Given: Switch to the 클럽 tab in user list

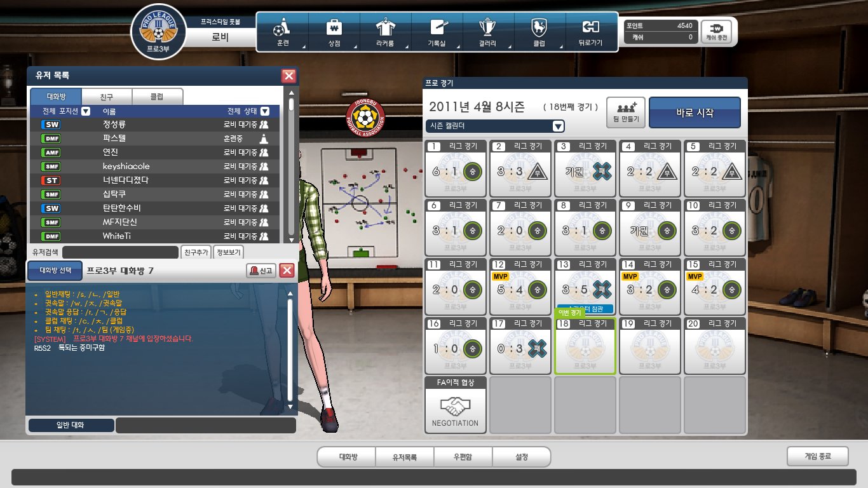Looking at the screenshot, I should coord(157,97).
